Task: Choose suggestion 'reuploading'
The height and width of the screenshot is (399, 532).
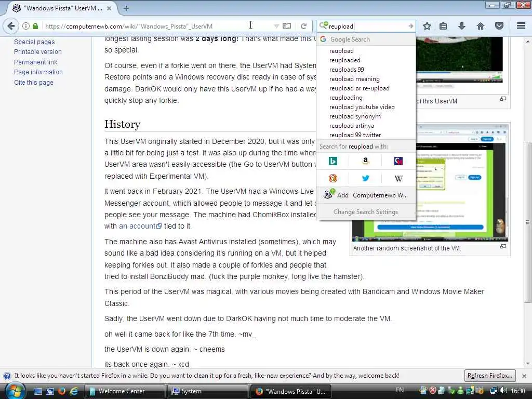Action: pyautogui.click(x=345, y=98)
